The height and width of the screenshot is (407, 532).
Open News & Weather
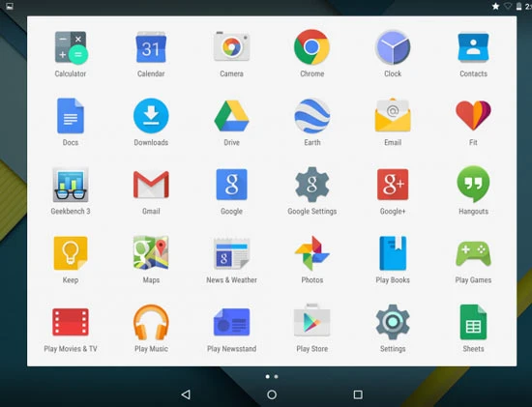point(232,253)
